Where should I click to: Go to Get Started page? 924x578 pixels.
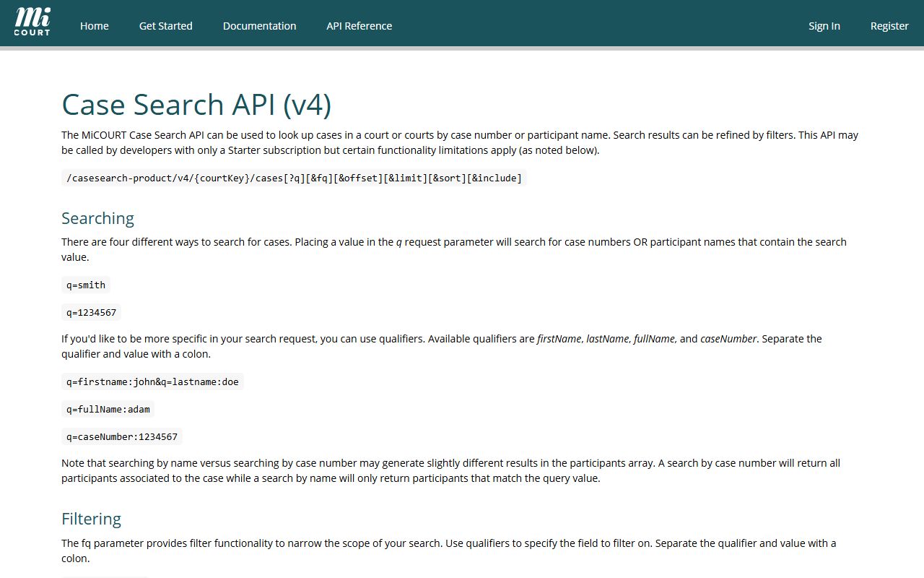pyautogui.click(x=166, y=26)
